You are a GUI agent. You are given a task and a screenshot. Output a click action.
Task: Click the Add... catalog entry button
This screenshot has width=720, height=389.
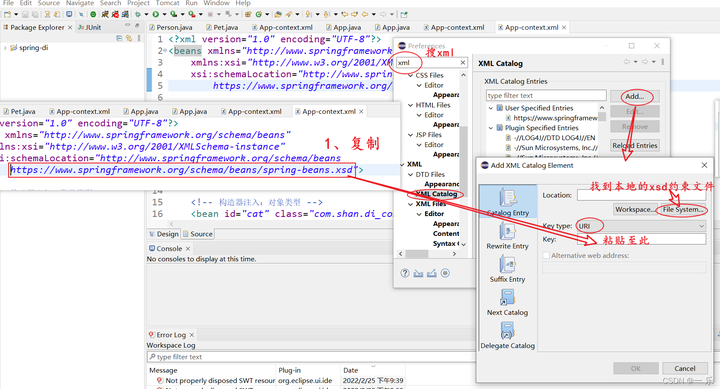pyautogui.click(x=635, y=96)
